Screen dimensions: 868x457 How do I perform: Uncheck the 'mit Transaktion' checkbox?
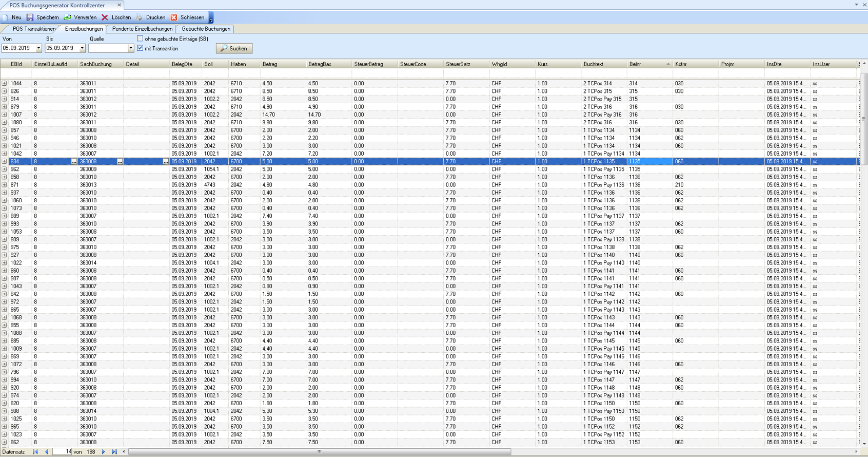[x=140, y=48]
